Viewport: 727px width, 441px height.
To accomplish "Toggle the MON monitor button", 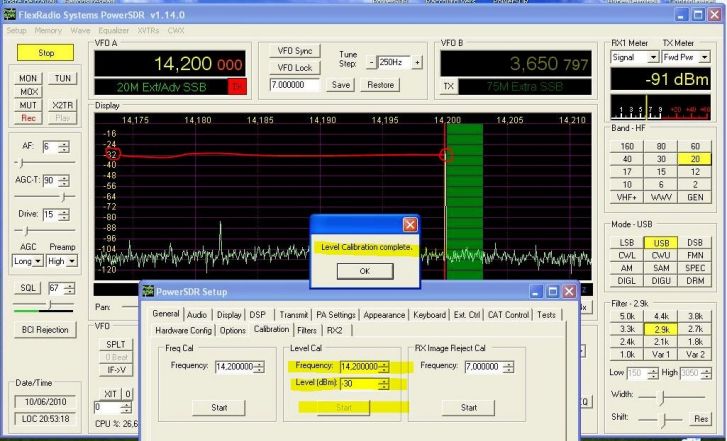I will click(x=28, y=78).
